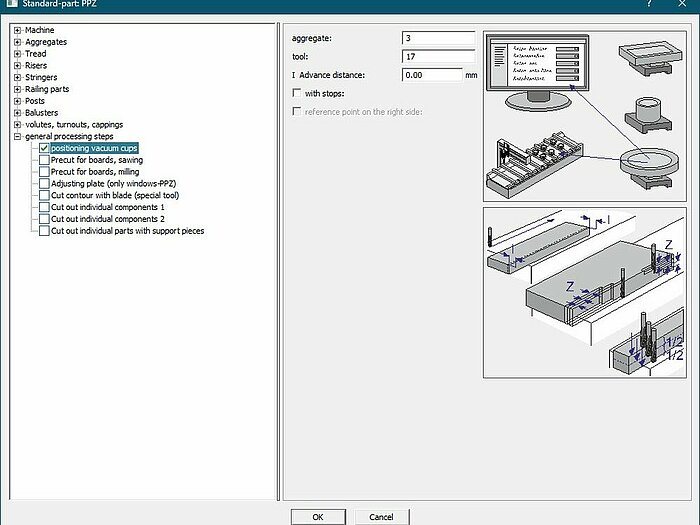Expand the Railing parts node
The height and width of the screenshot is (525, 700).
17,89
